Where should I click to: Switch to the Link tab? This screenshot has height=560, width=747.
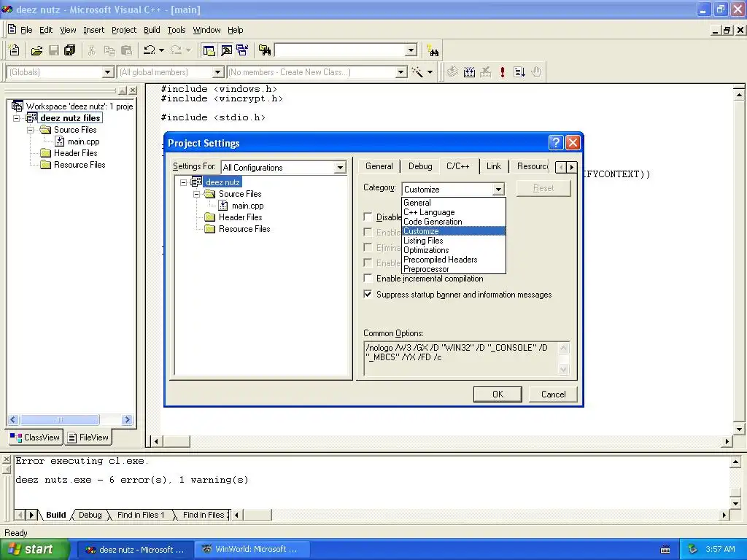click(x=494, y=166)
